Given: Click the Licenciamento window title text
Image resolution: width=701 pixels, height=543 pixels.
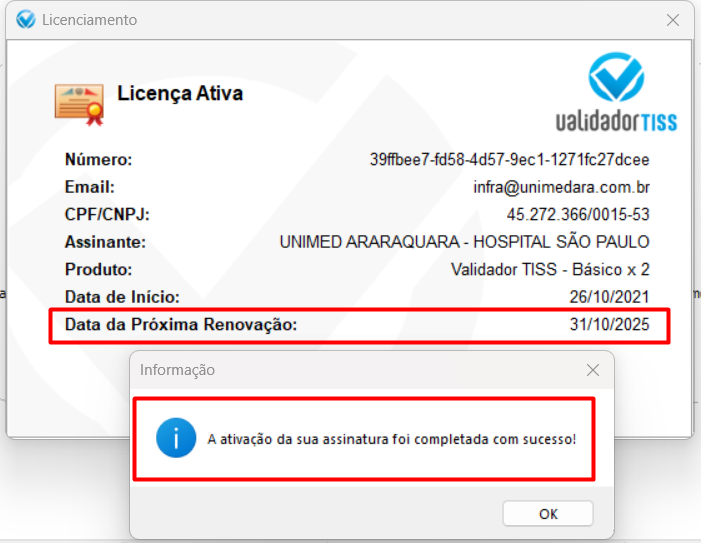Looking at the screenshot, I should pyautogui.click(x=89, y=20).
